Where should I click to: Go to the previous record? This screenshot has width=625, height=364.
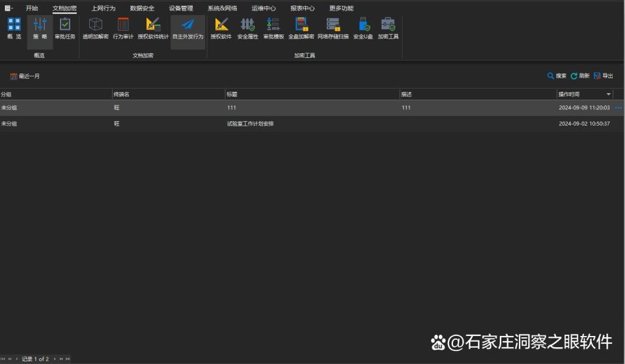(x=16, y=359)
